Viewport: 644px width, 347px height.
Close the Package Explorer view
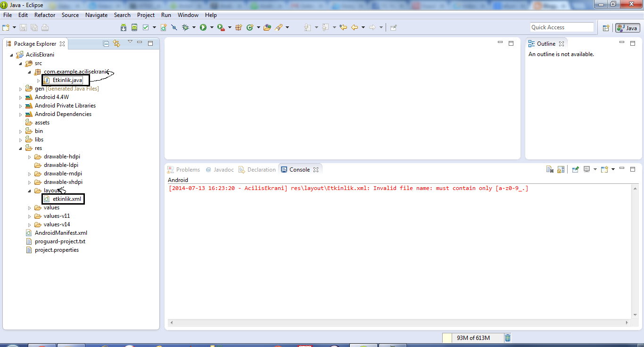click(x=62, y=44)
